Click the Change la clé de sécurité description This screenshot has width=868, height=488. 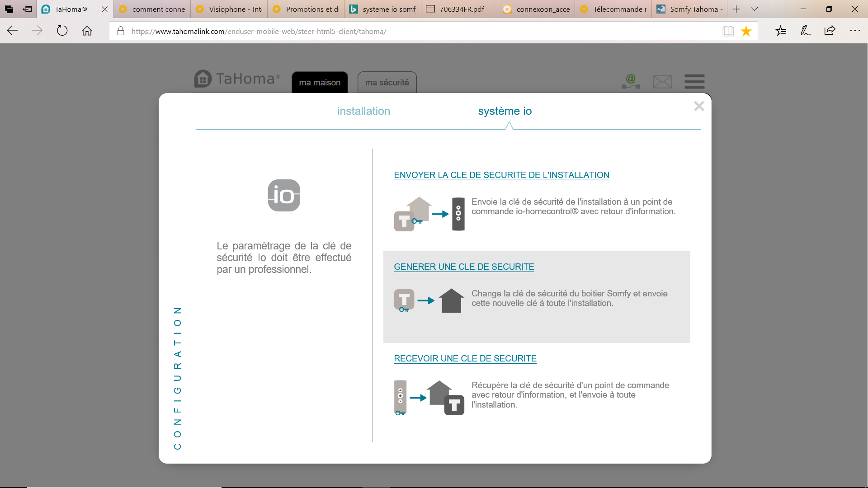(569, 298)
